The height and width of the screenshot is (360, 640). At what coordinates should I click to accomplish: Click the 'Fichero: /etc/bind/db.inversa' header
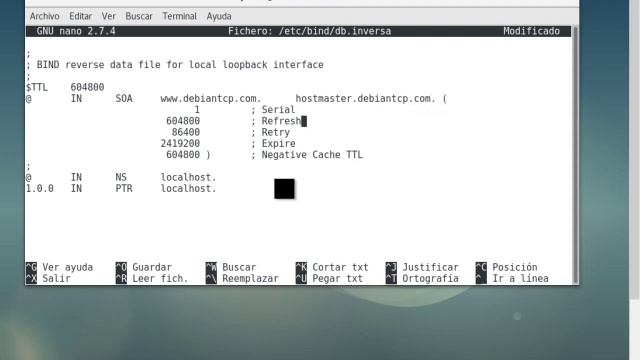coord(309,31)
